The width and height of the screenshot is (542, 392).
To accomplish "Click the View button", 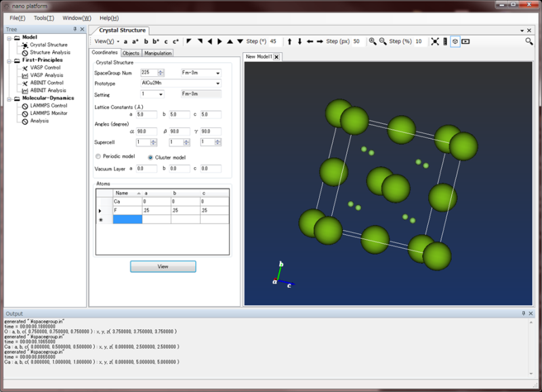I will (x=163, y=267).
